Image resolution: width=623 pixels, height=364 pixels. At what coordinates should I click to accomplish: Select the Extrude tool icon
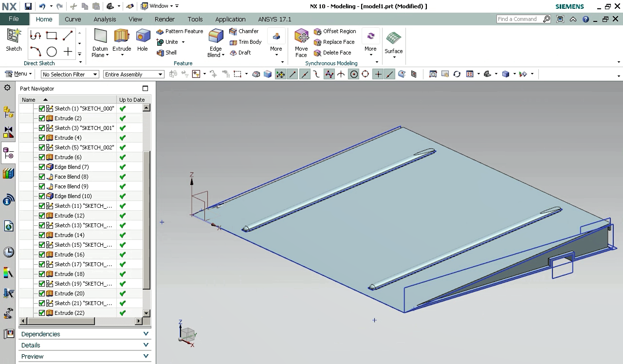121,36
